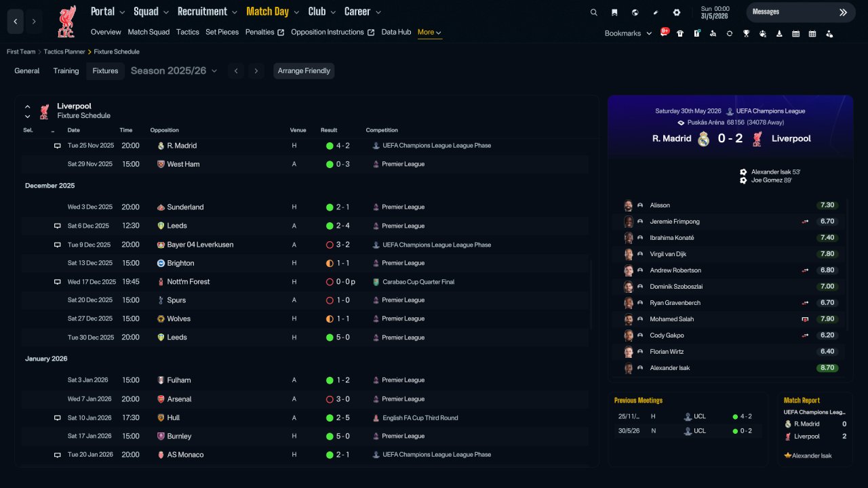Open the Squad dropdown menu
This screenshot has height=488, width=868.
151,12
